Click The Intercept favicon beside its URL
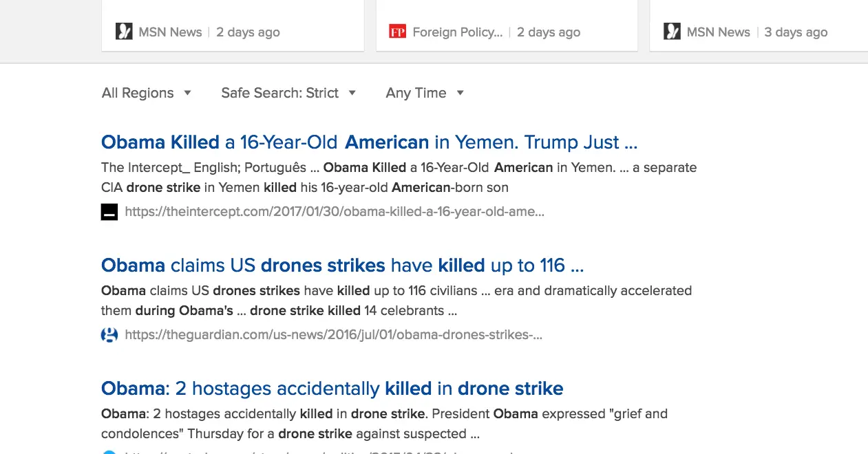The width and height of the screenshot is (868, 454). [109, 213]
